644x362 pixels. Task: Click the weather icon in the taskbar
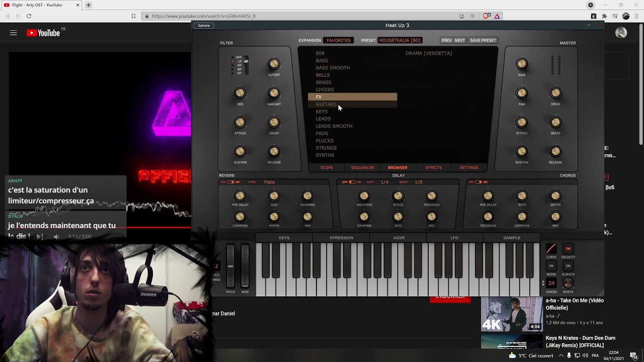pyautogui.click(x=512, y=355)
